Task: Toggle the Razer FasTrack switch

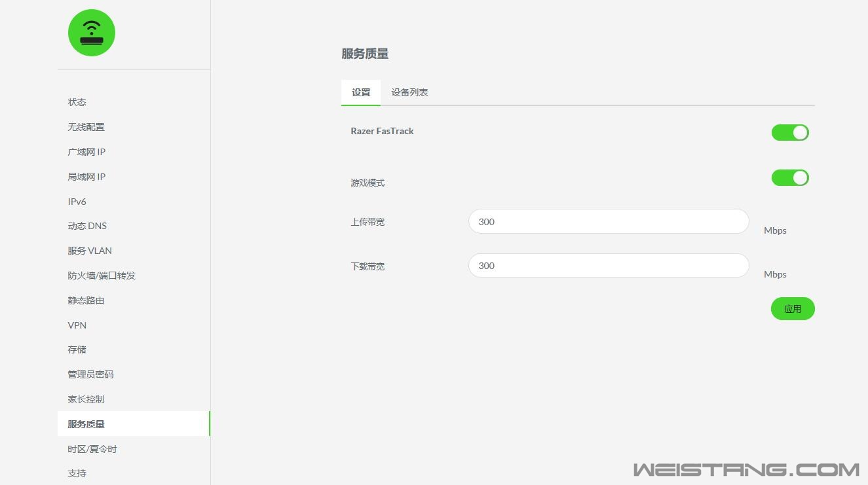Action: (789, 133)
